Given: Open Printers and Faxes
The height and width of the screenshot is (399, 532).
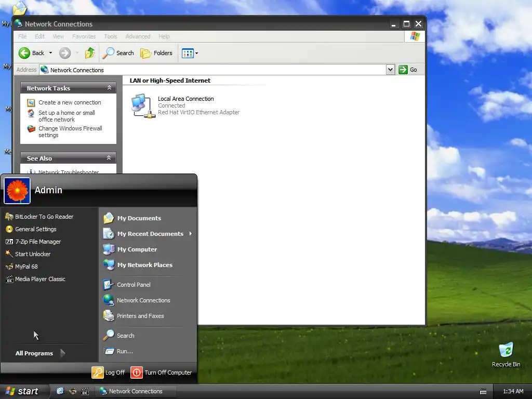Looking at the screenshot, I should click(134, 316).
